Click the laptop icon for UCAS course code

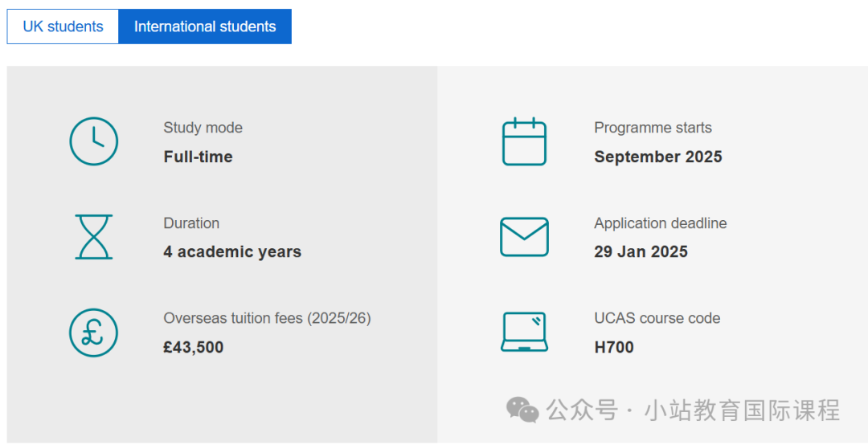point(524,332)
